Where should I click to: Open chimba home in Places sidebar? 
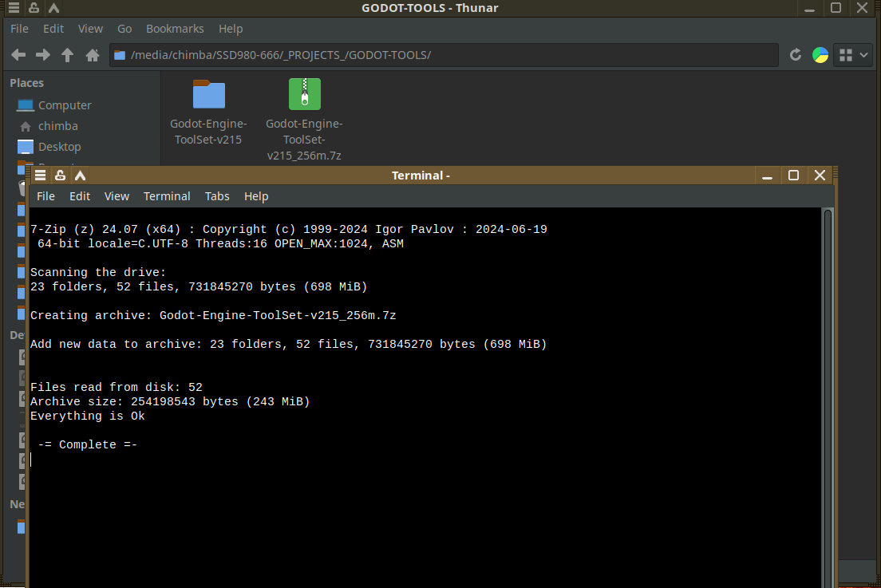(48, 126)
